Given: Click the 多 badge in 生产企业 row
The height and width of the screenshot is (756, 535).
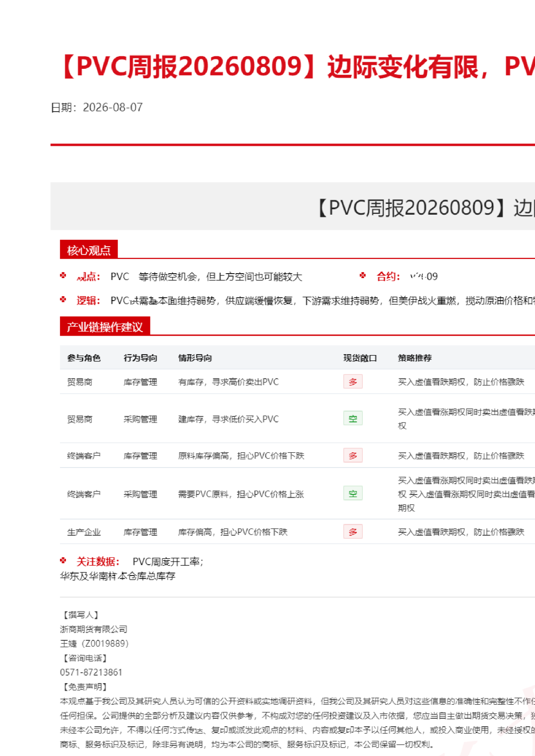Looking at the screenshot, I should (353, 532).
